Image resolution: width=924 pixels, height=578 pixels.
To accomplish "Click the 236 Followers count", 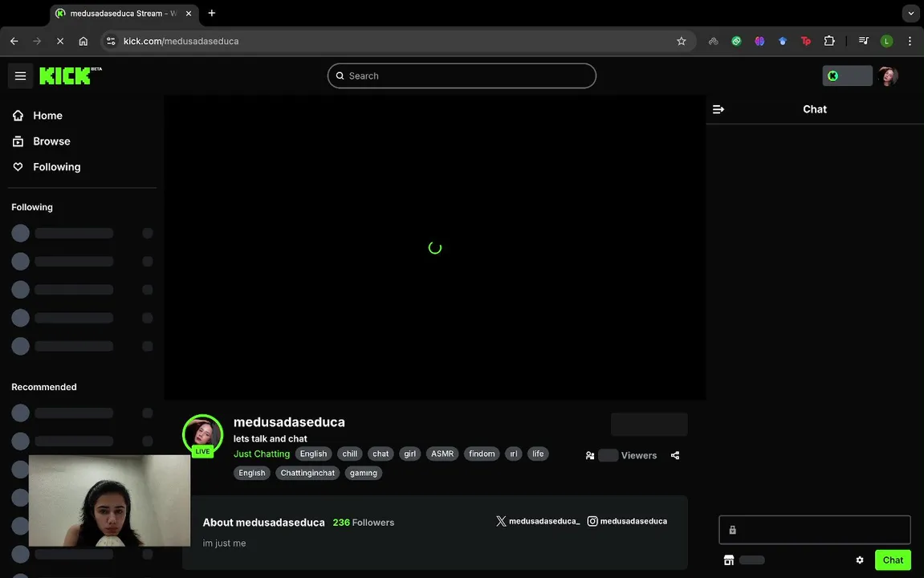I will pyautogui.click(x=363, y=523).
